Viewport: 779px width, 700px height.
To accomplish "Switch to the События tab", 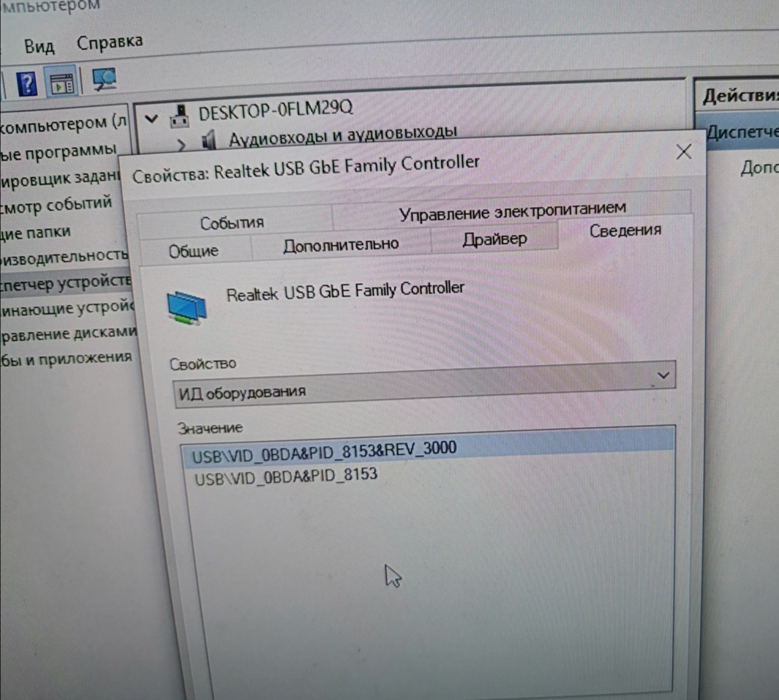I will [x=232, y=222].
